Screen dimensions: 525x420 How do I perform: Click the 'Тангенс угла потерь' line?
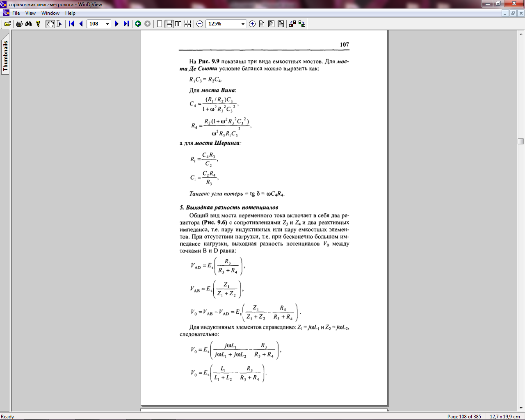coord(237,194)
